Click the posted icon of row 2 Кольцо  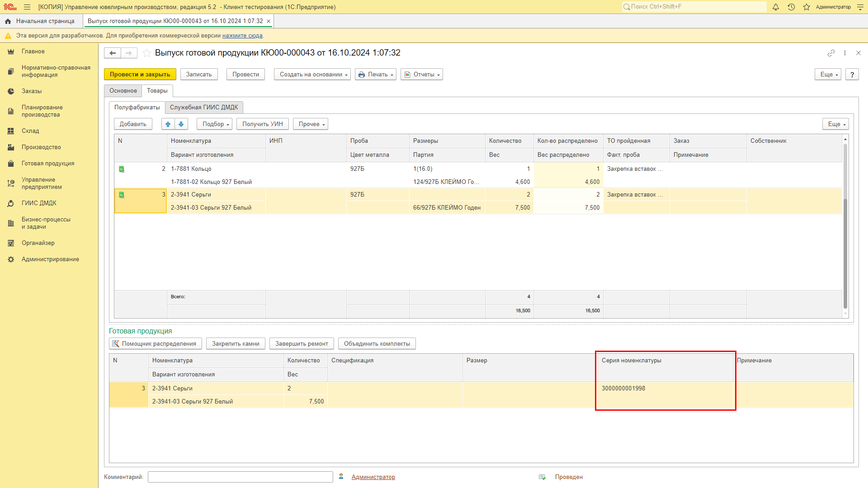click(x=122, y=169)
